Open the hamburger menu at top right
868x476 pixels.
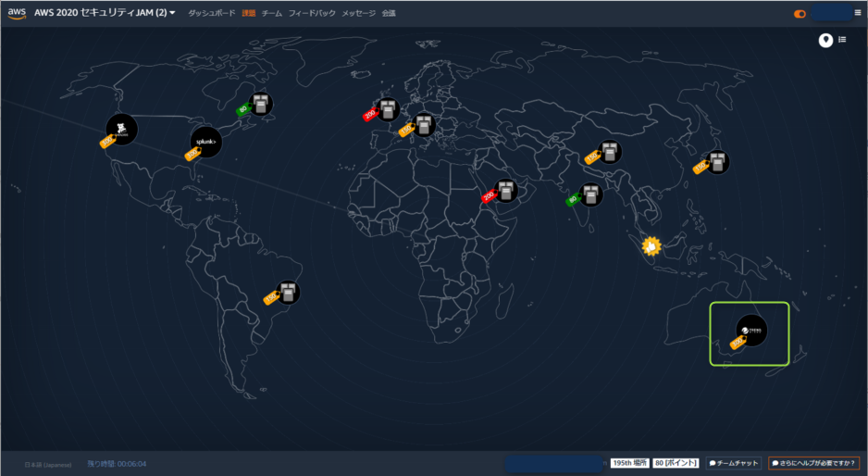point(858,13)
